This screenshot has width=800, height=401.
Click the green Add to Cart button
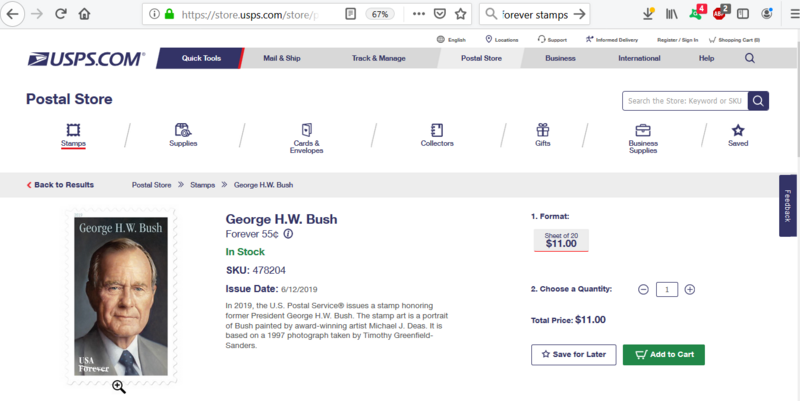click(664, 355)
